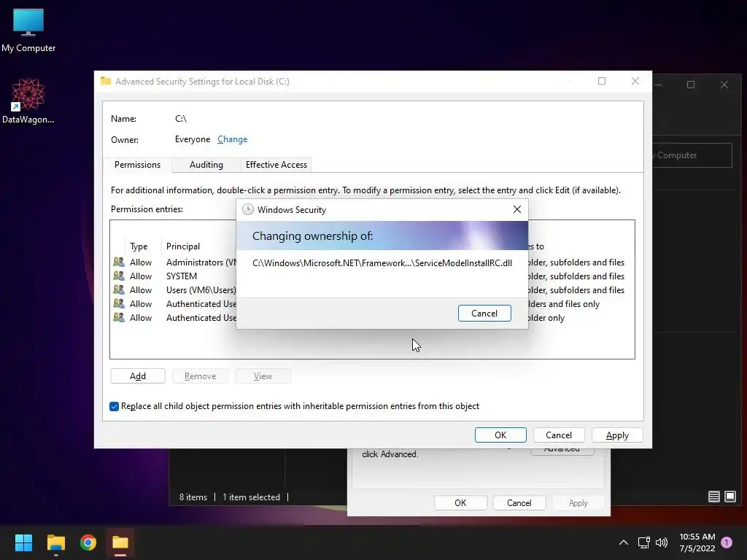Uncheck Replace all child object permission entries

[x=115, y=406]
